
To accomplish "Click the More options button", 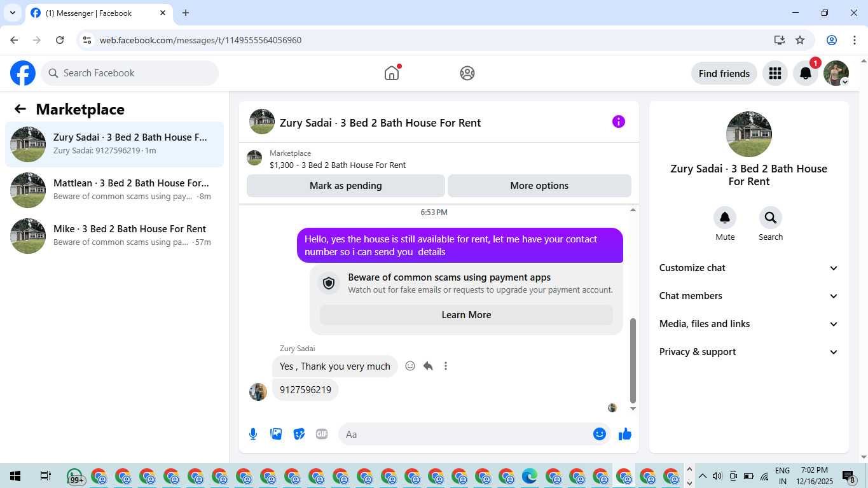I will (x=539, y=186).
